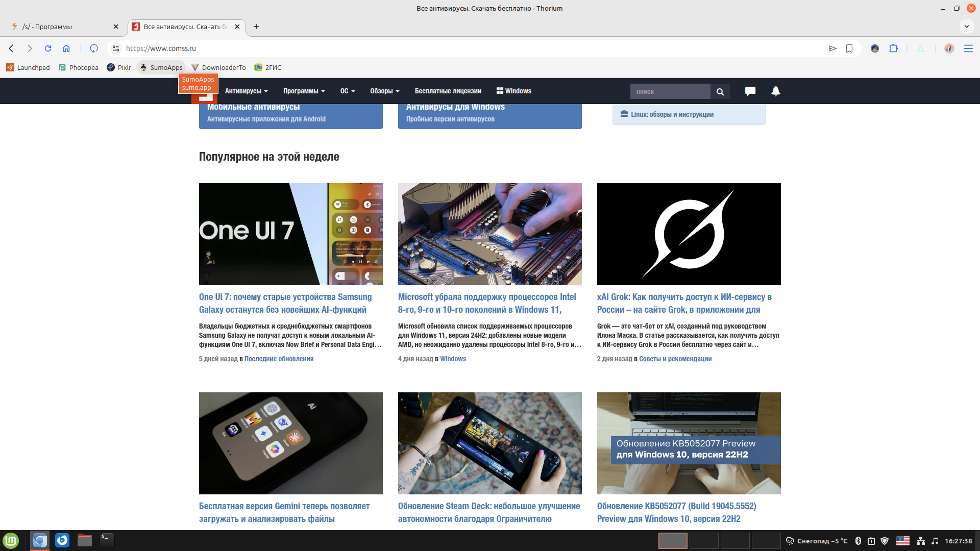Open the One UI 7 article thumbnail
The height and width of the screenshot is (551, 980).
pyautogui.click(x=291, y=234)
